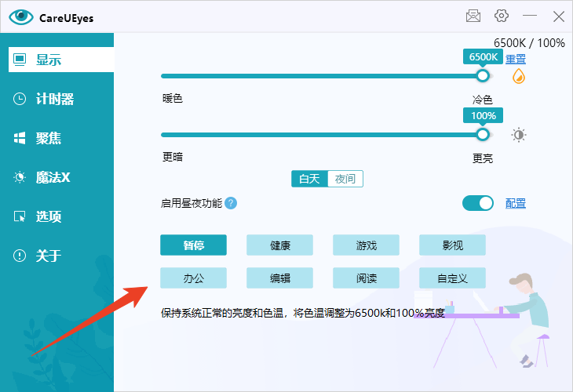Click the brightness sun icon

[519, 135]
